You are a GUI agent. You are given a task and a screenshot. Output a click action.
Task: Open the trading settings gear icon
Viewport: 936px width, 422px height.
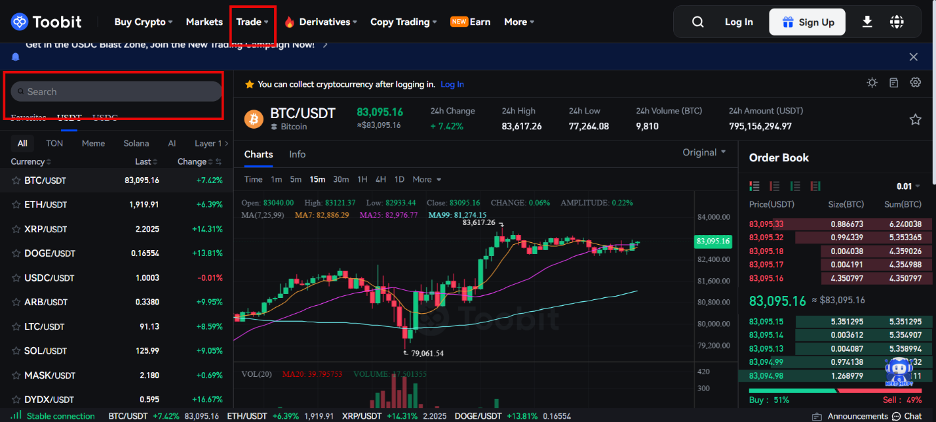[x=915, y=83]
